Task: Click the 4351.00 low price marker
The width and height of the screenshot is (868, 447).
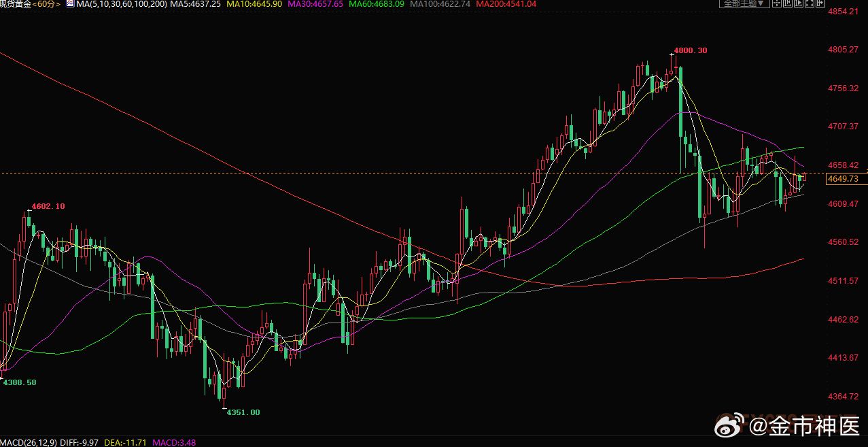Action: click(243, 412)
